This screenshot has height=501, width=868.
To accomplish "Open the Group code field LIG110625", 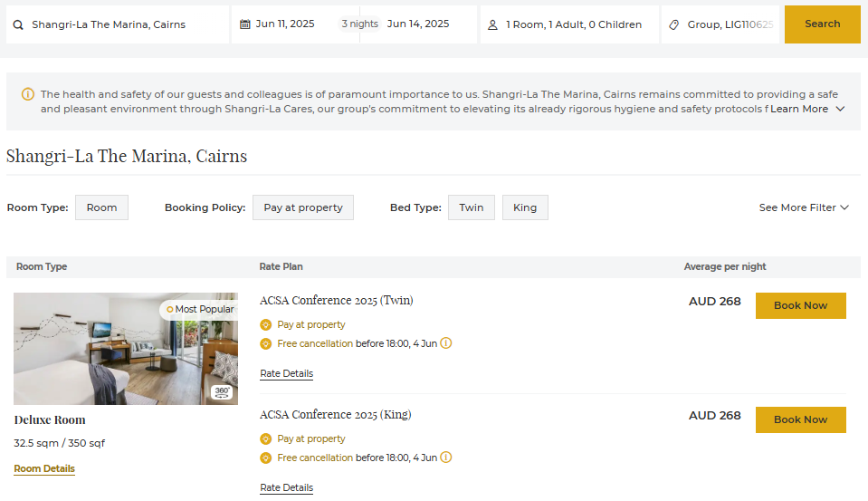I will pyautogui.click(x=720, y=24).
